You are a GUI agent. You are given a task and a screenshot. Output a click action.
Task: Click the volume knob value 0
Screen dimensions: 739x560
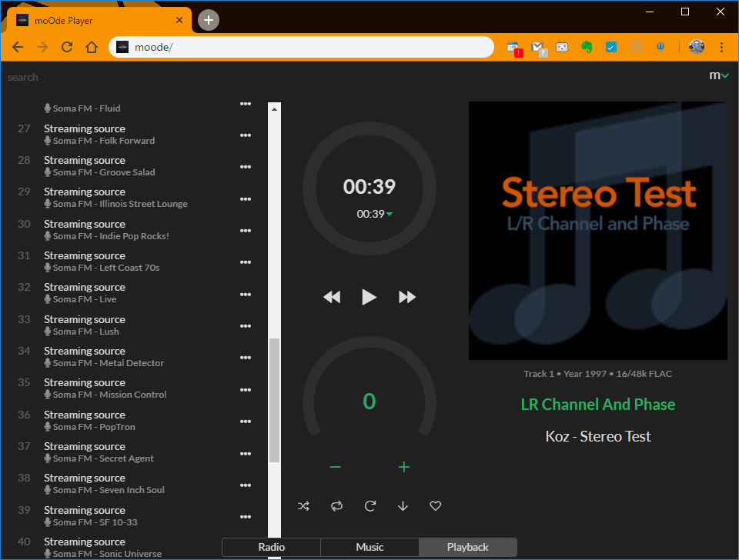click(369, 402)
